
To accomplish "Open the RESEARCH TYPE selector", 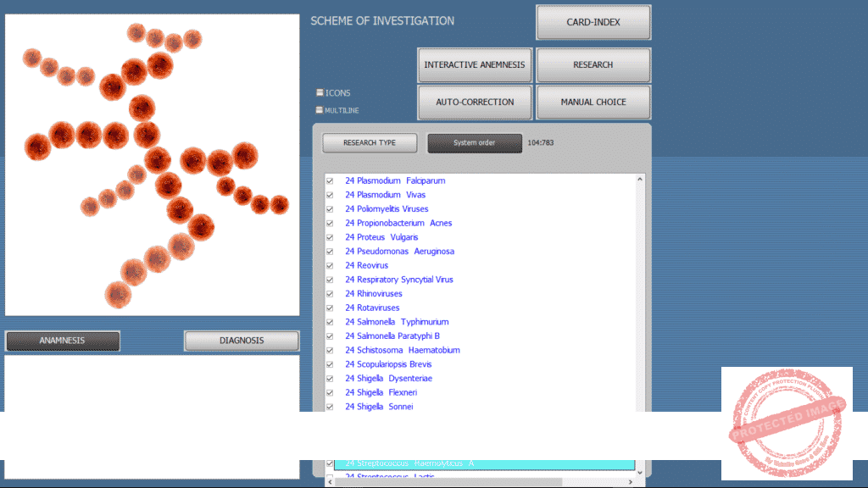I will pos(370,143).
